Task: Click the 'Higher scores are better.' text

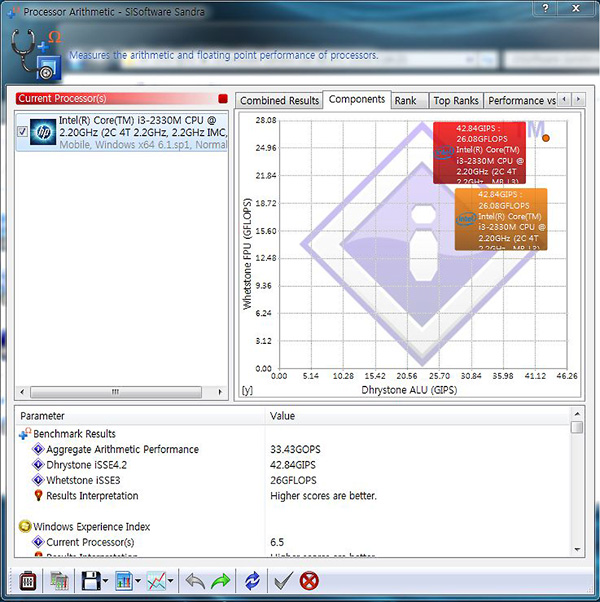Action: [323, 496]
